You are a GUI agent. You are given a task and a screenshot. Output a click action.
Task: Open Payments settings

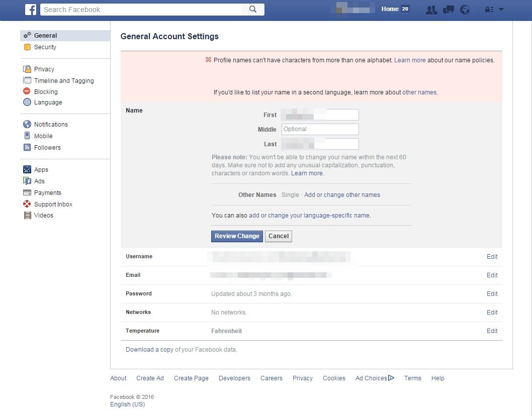click(47, 192)
